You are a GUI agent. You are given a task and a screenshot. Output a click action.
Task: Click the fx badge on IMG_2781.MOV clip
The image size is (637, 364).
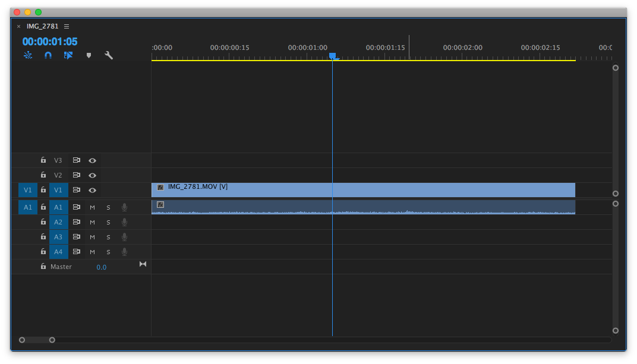[160, 187]
